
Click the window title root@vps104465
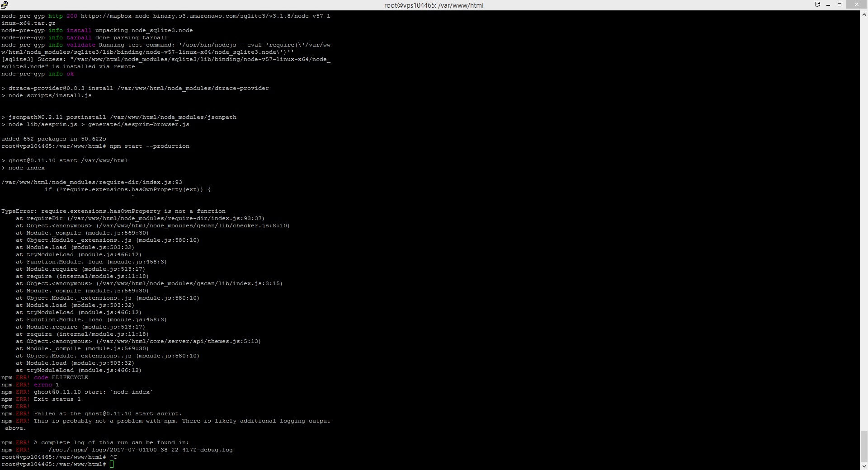coord(434,5)
